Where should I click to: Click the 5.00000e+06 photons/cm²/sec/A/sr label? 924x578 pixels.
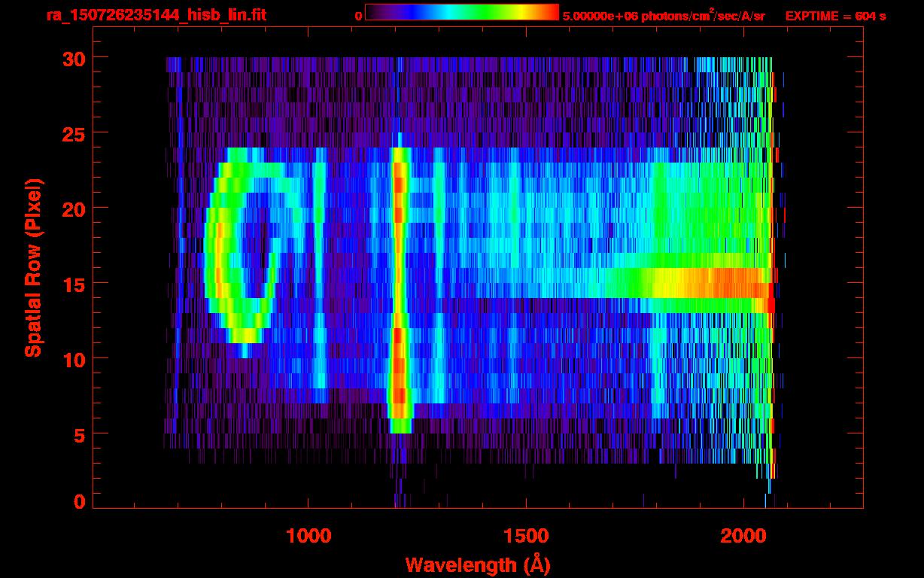pyautogui.click(x=664, y=15)
